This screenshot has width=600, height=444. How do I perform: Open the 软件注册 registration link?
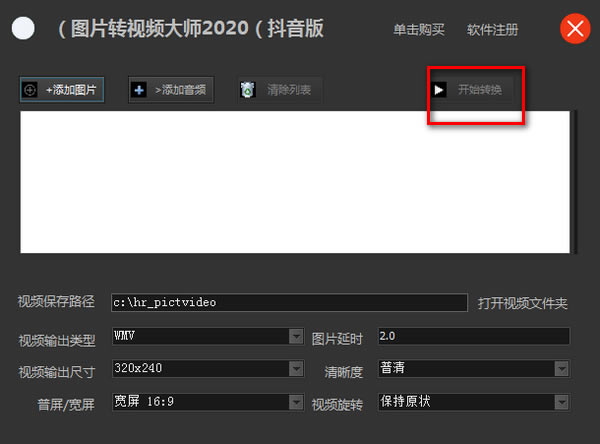click(x=492, y=29)
